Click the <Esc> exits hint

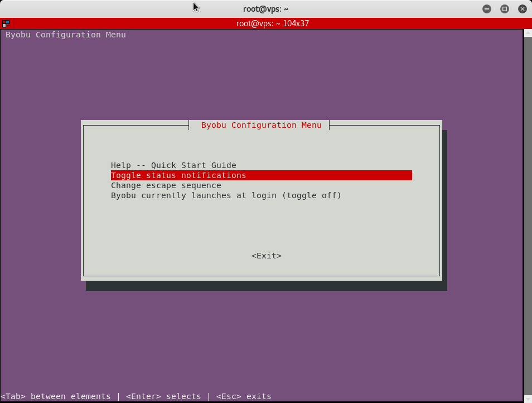(x=244, y=396)
